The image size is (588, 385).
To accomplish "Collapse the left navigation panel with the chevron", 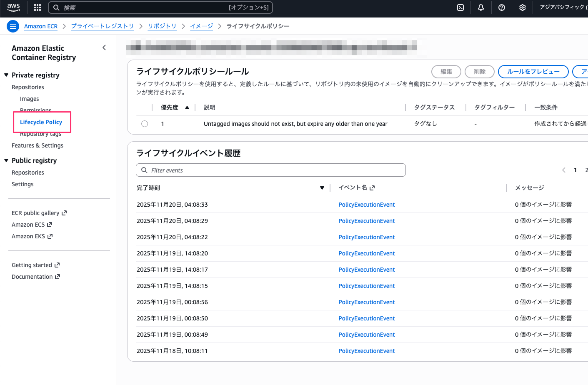I will tap(104, 47).
